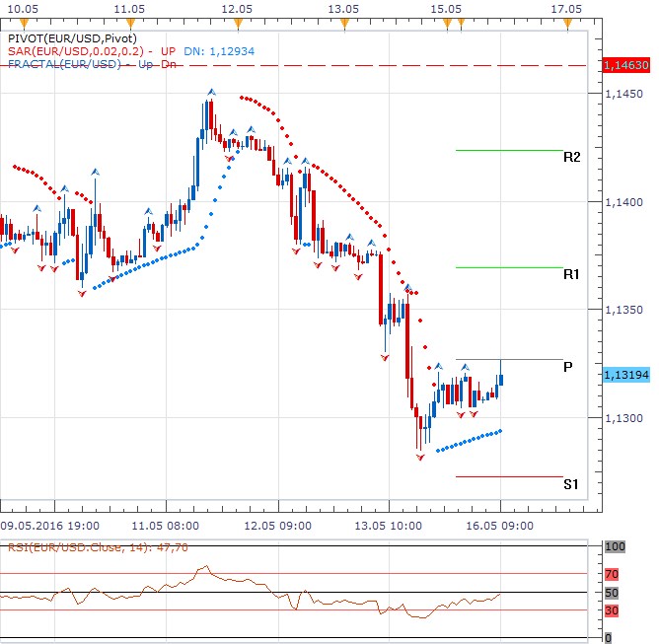
Task: Select the P pivot level label
Action: point(568,367)
